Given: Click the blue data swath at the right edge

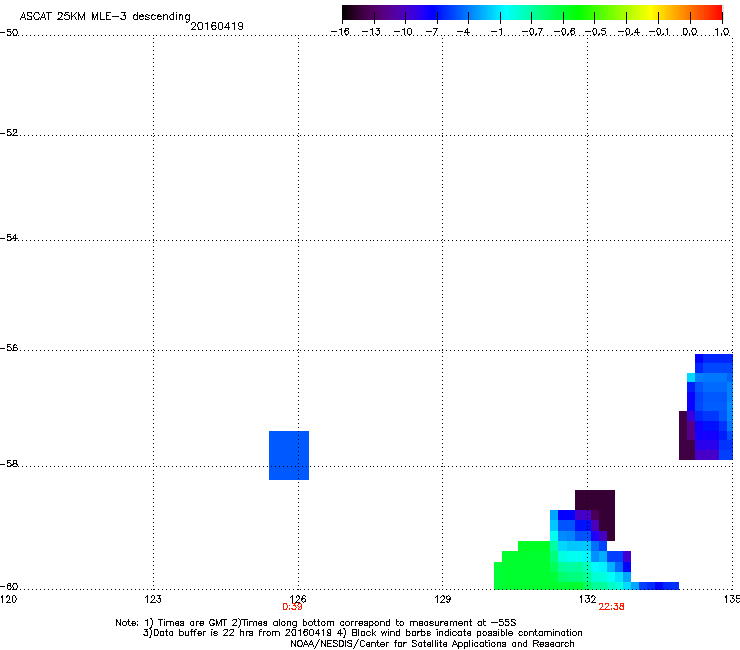Looking at the screenshot, I should 708,407.
